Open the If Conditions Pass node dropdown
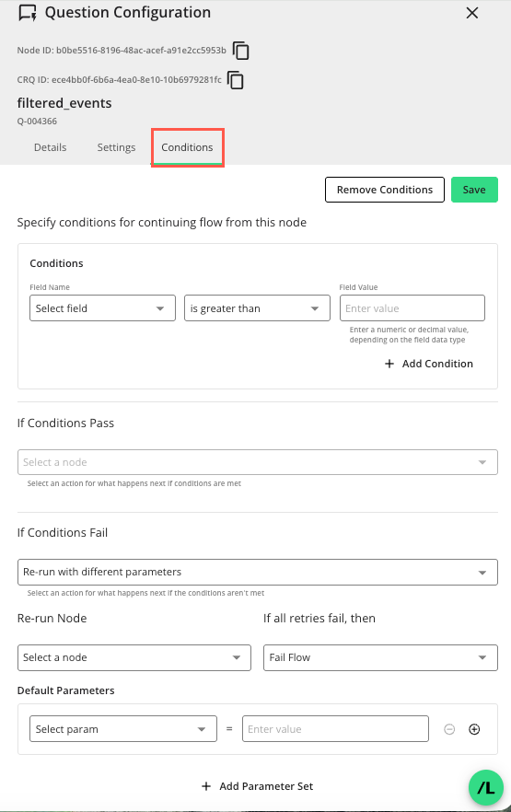This screenshot has height=812, width=511. click(257, 462)
